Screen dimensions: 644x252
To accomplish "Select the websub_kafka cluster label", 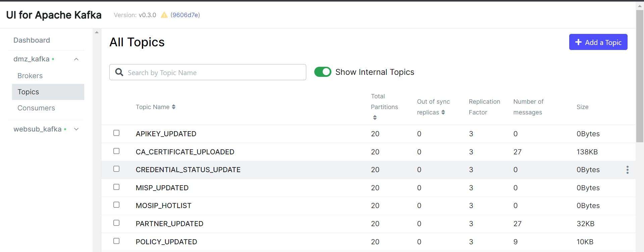I will pyautogui.click(x=38, y=129).
